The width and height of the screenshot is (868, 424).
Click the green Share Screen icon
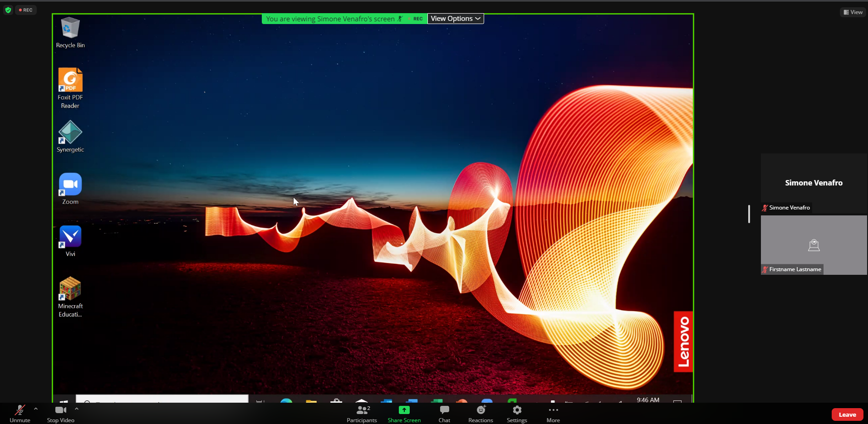tap(404, 410)
